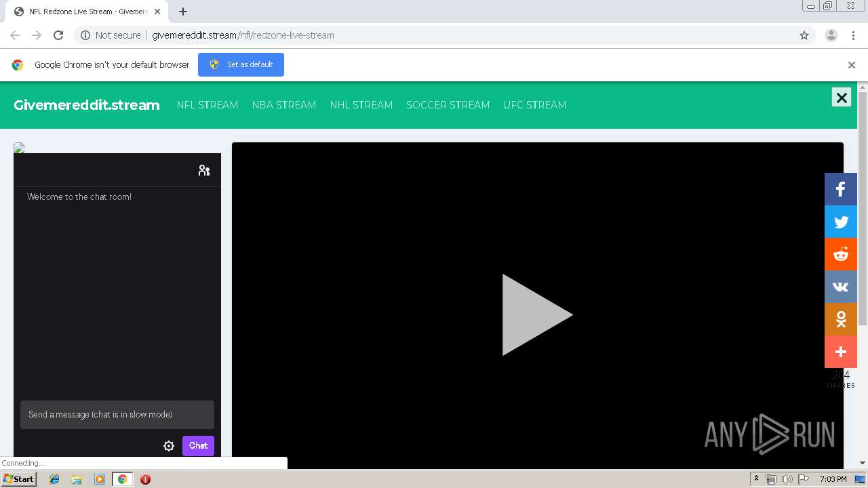The image size is (868, 488).
Task: Open chat settings gear
Action: click(x=169, y=446)
